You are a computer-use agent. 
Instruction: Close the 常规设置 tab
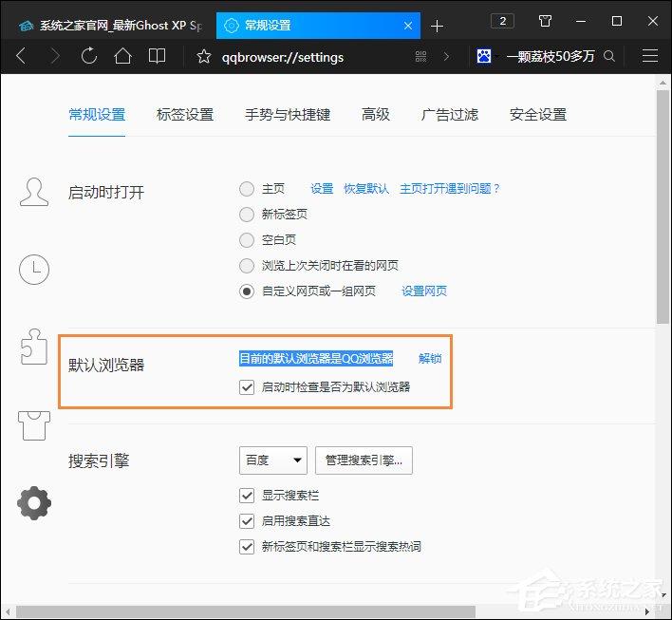pos(408,26)
